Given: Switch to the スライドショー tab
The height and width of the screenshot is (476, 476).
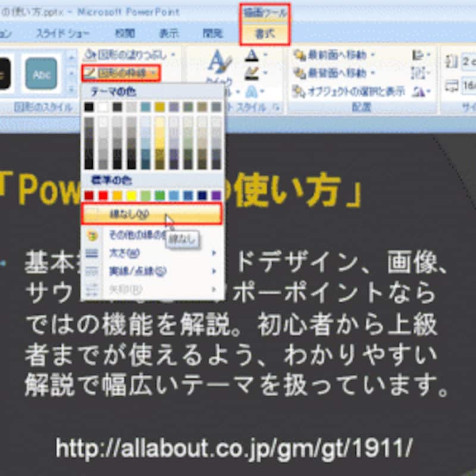Looking at the screenshot, I should click(x=63, y=33).
